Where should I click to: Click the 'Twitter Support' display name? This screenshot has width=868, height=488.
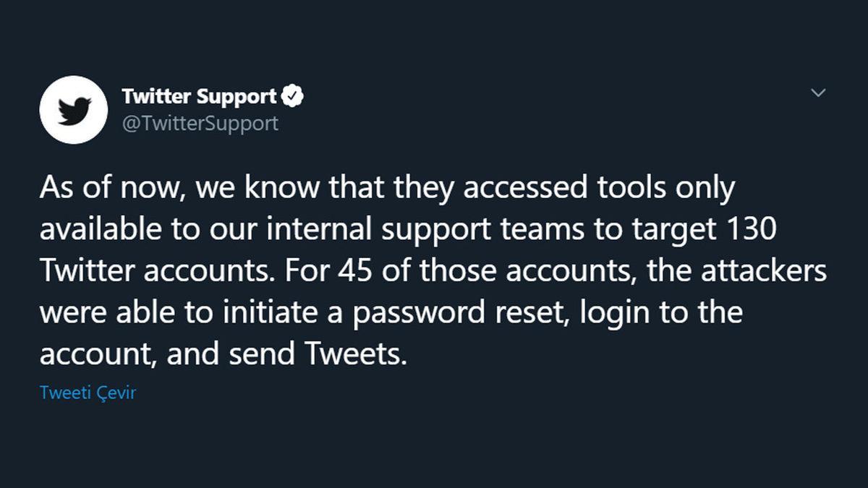[x=200, y=95]
